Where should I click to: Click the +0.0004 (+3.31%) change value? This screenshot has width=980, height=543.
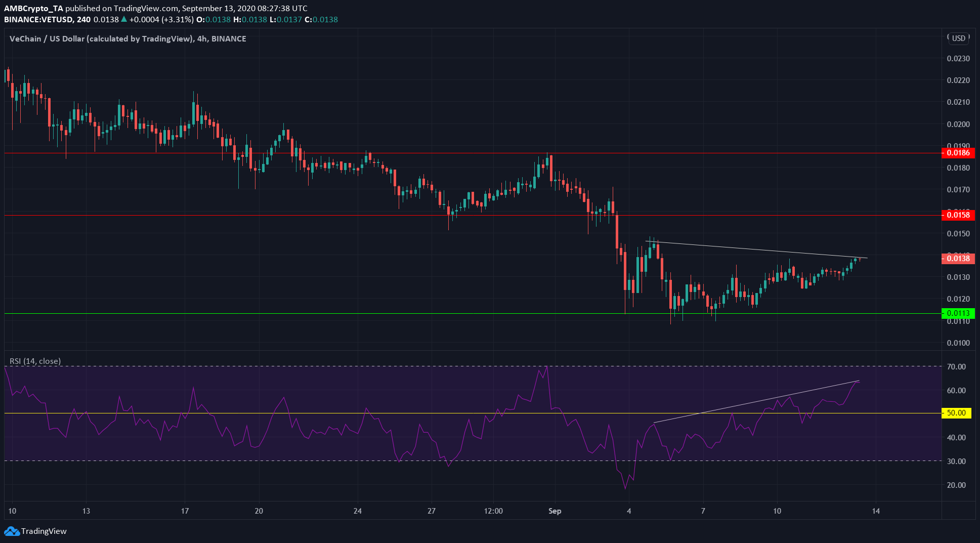click(161, 20)
